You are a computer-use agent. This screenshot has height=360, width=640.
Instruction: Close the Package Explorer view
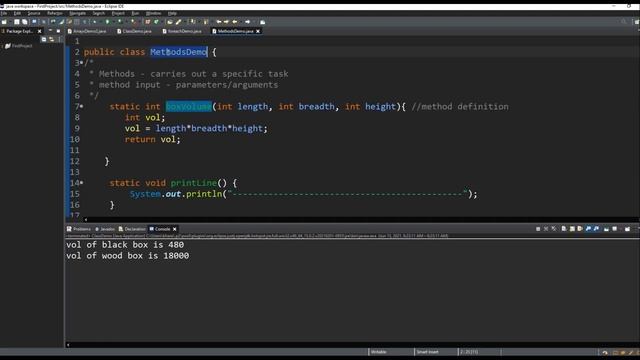40,31
